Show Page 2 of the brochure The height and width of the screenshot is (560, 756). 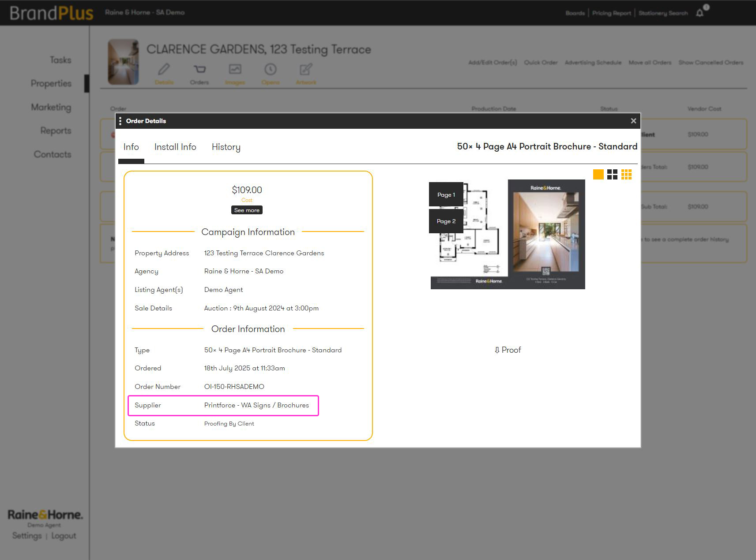pyautogui.click(x=446, y=221)
